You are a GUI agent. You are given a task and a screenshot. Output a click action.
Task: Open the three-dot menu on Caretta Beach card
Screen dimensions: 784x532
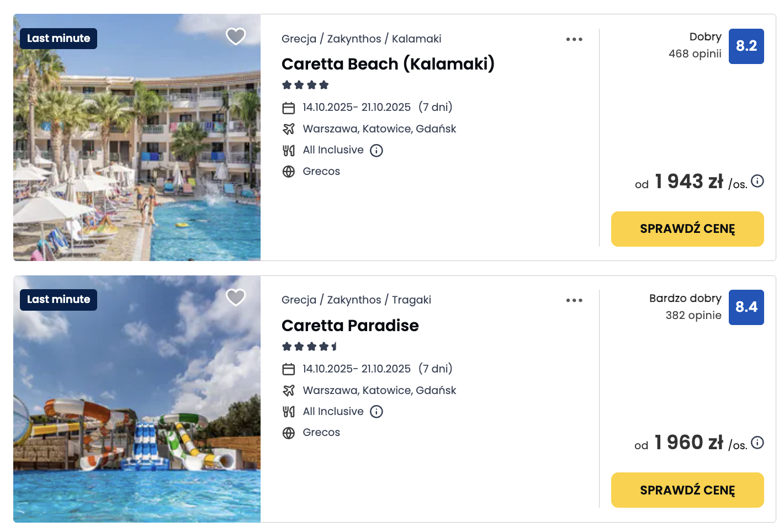pyautogui.click(x=574, y=39)
